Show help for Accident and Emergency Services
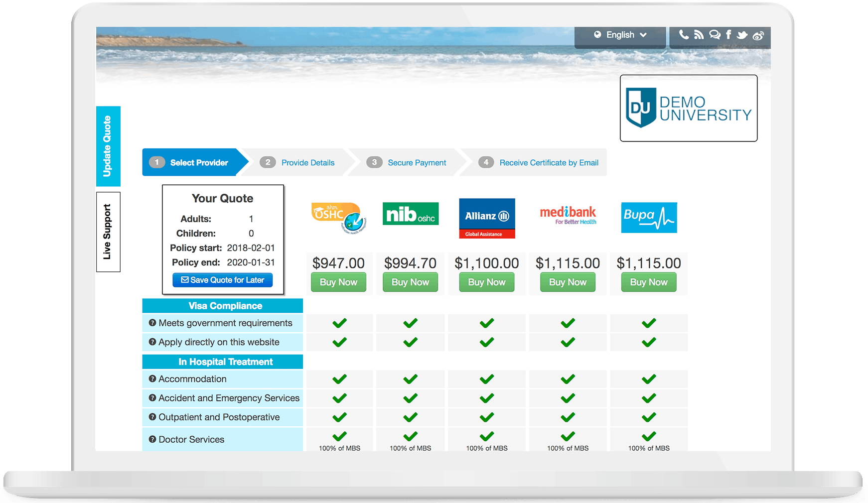Viewport: 868px width, 503px height. (152, 398)
